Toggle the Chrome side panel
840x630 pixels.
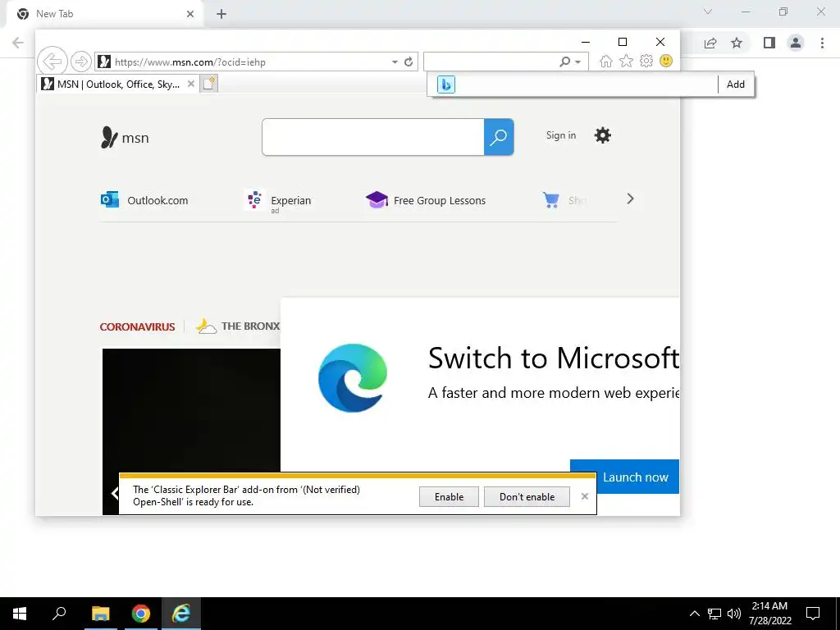coord(769,43)
